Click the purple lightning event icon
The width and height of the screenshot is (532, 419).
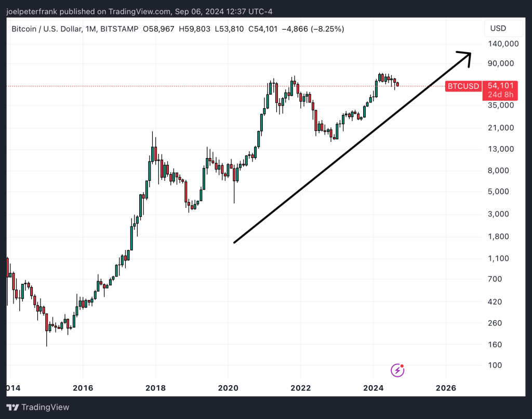397,370
